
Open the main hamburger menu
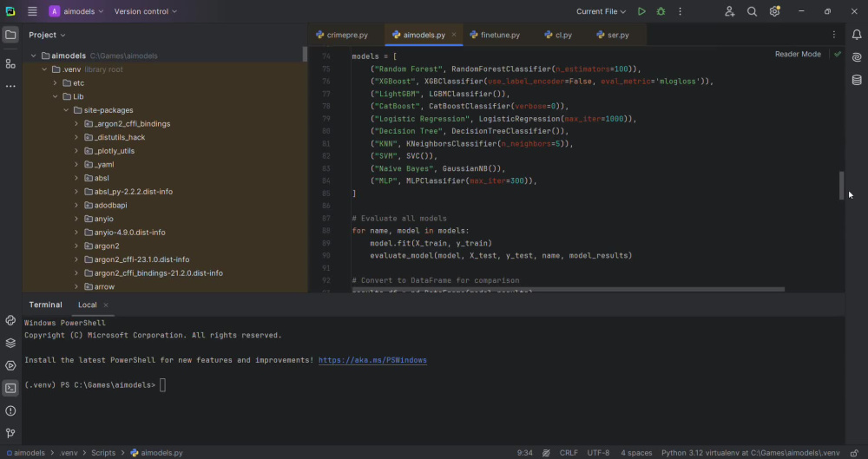33,11
